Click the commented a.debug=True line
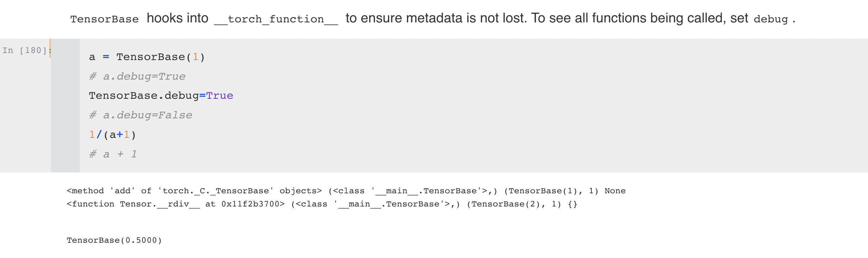Screen dimensions: 868x258 click(137, 76)
